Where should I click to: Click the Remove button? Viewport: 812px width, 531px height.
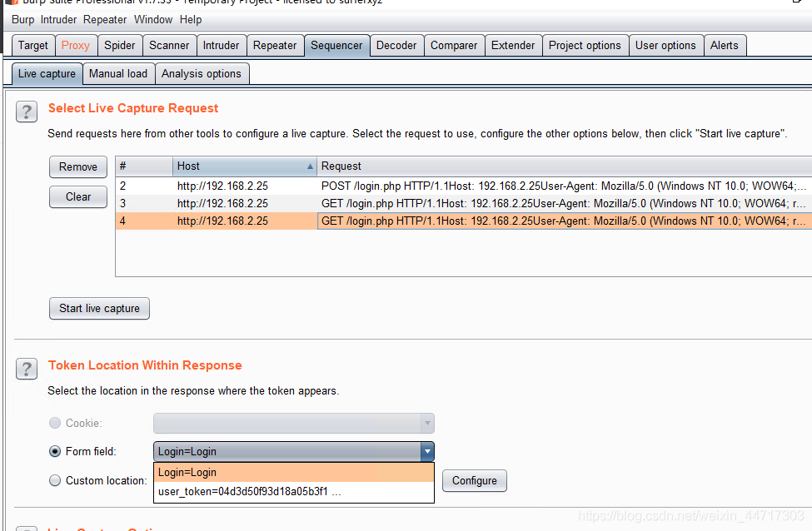pos(78,166)
